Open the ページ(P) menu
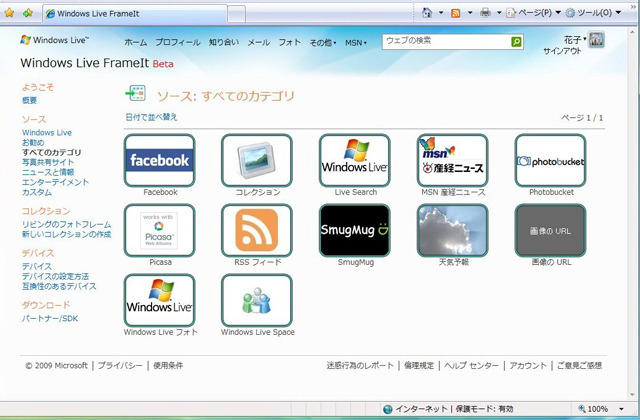The image size is (640, 420). click(533, 13)
